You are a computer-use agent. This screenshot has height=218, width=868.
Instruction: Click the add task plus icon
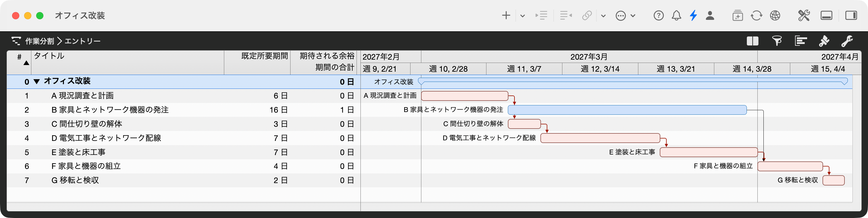click(x=506, y=15)
